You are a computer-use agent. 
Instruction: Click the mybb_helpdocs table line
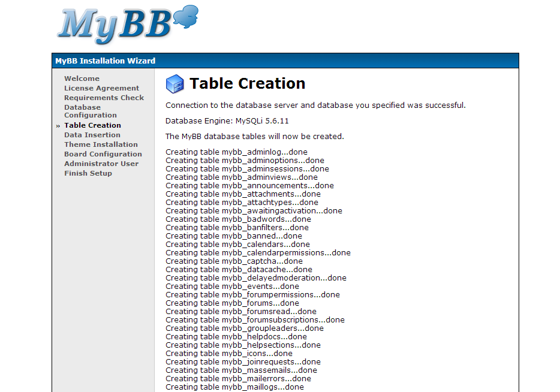pos(236,337)
